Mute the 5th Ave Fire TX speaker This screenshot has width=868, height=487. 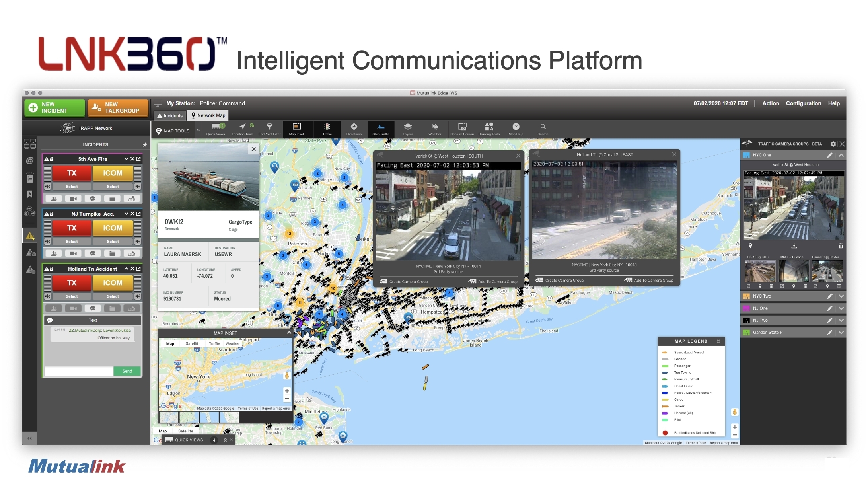[x=48, y=187]
